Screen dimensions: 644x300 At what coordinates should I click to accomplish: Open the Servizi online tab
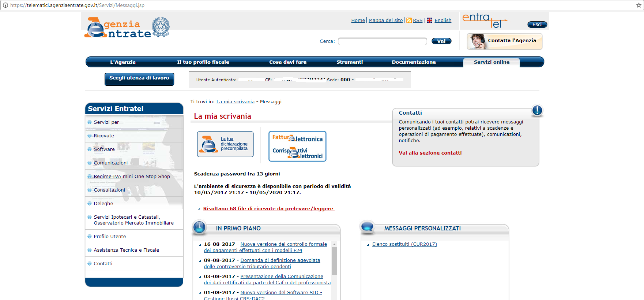[x=491, y=62]
